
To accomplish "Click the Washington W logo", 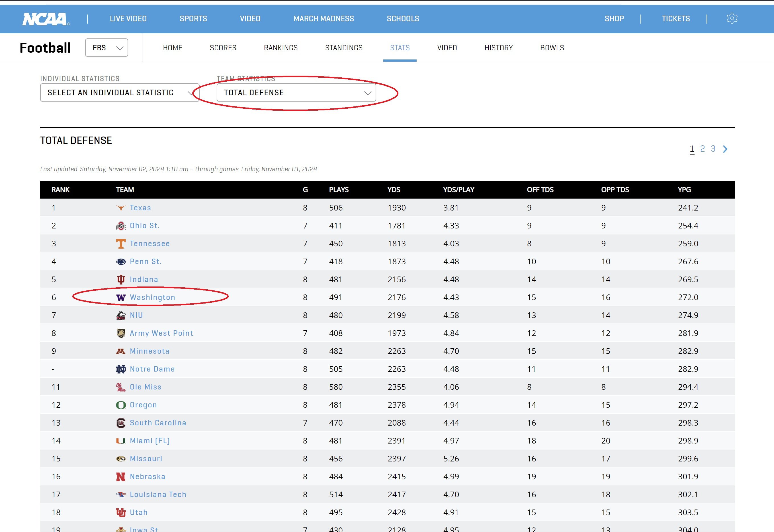I will point(121,297).
